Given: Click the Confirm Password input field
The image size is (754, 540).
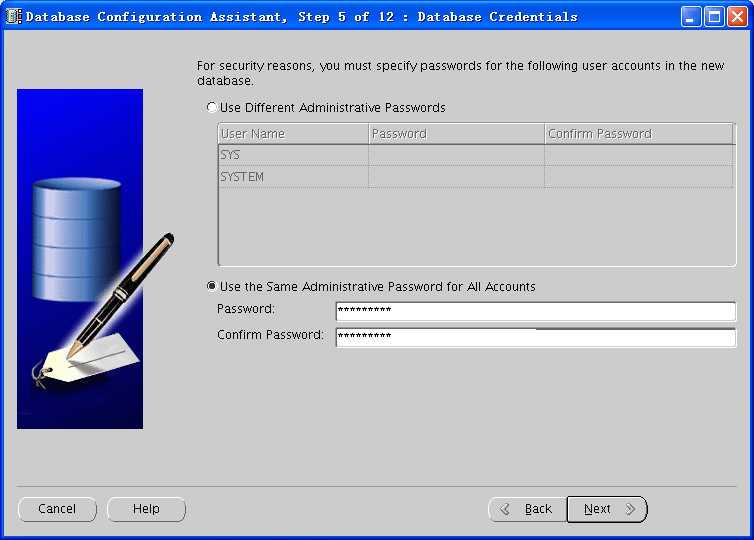Looking at the screenshot, I should click(x=536, y=337).
